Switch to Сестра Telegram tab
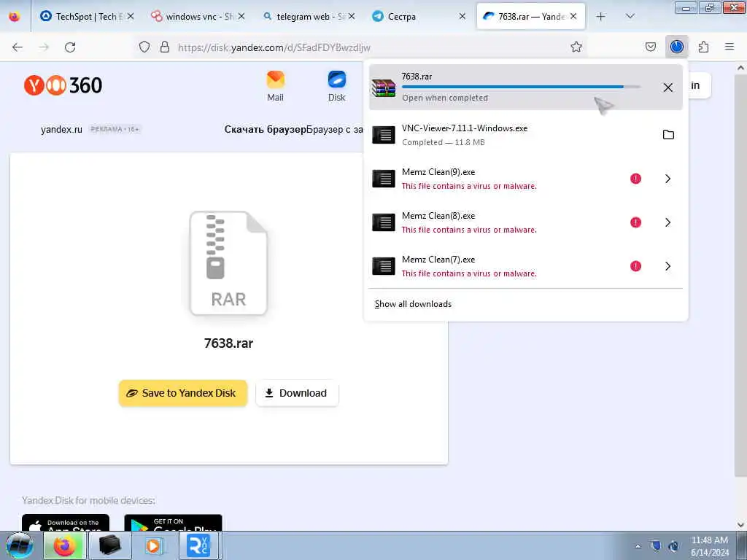Image resolution: width=747 pixels, height=560 pixels. click(x=413, y=17)
